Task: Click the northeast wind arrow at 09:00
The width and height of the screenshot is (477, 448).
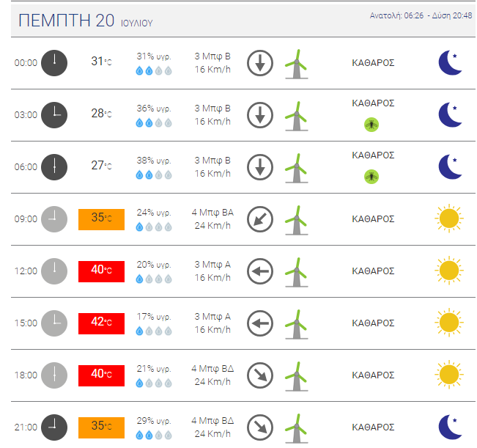Action: pyautogui.click(x=260, y=219)
